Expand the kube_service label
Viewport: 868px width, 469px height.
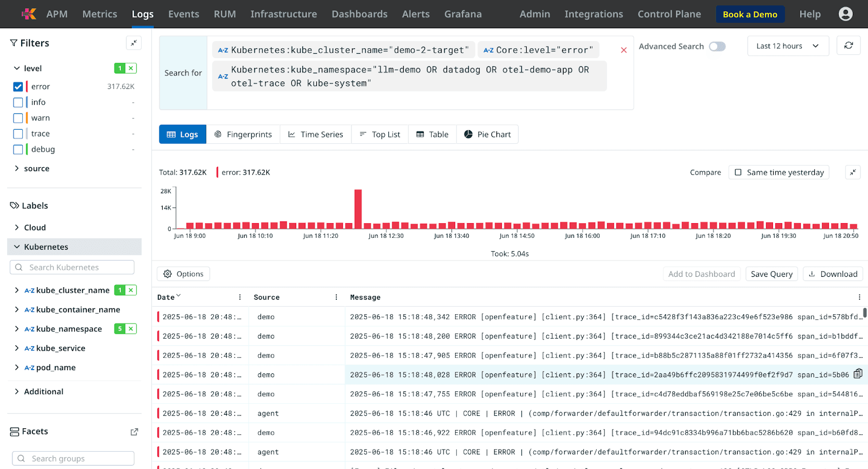17,348
